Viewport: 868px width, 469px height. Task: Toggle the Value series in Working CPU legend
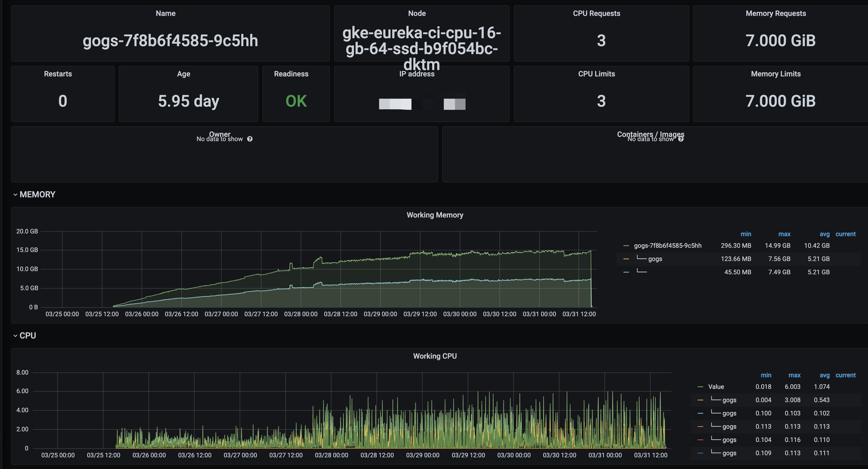pos(716,387)
